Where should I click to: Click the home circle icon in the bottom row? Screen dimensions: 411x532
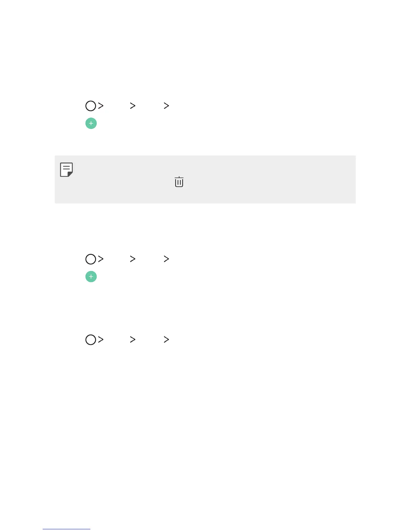pyautogui.click(x=91, y=340)
